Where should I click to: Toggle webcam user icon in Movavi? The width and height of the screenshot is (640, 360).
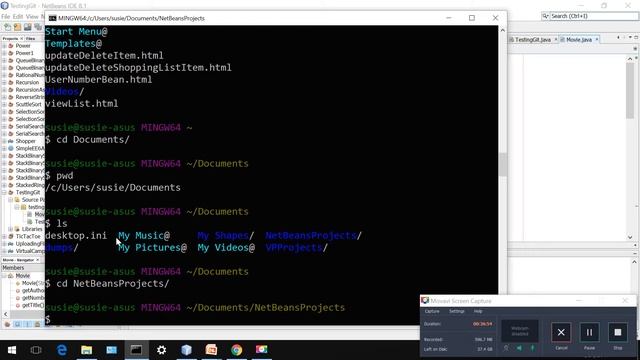(x=506, y=348)
